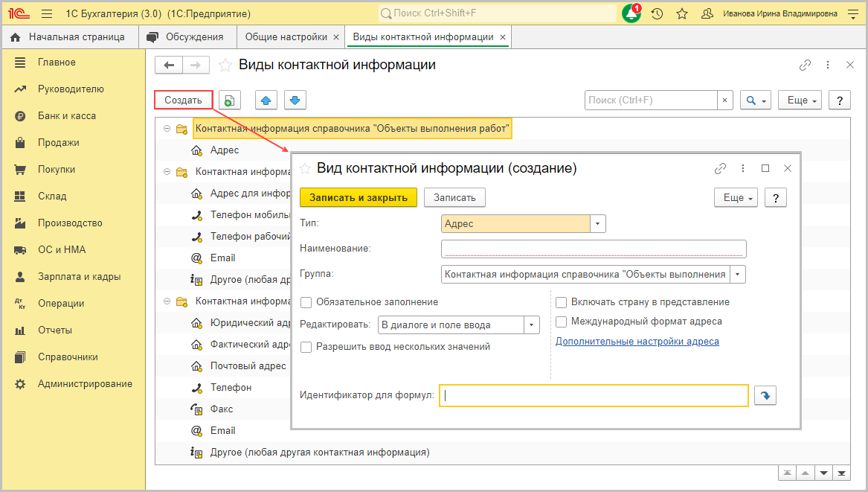Focus list search field Поиск (Ctrl+F)
Viewport: 868px width, 492px height.
coord(651,100)
